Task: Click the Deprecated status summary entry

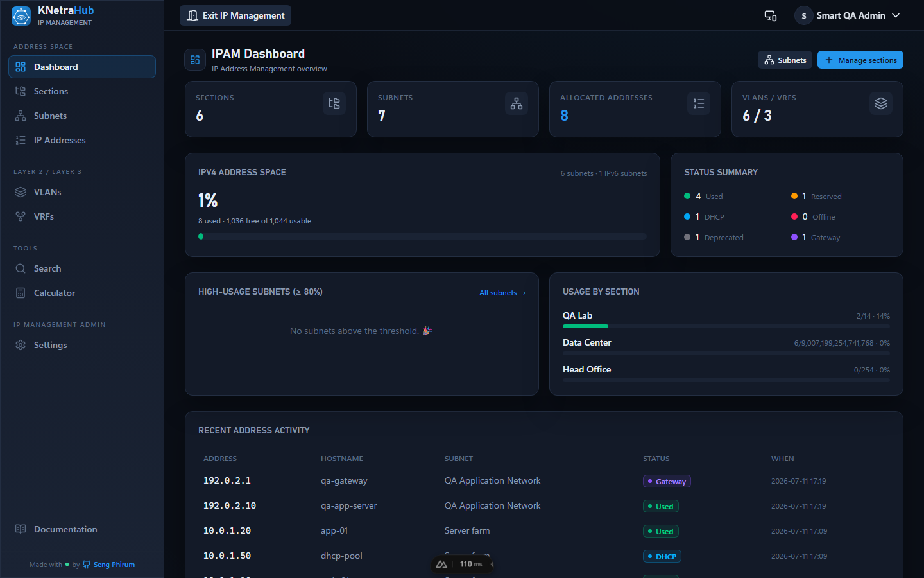Action: (x=714, y=237)
